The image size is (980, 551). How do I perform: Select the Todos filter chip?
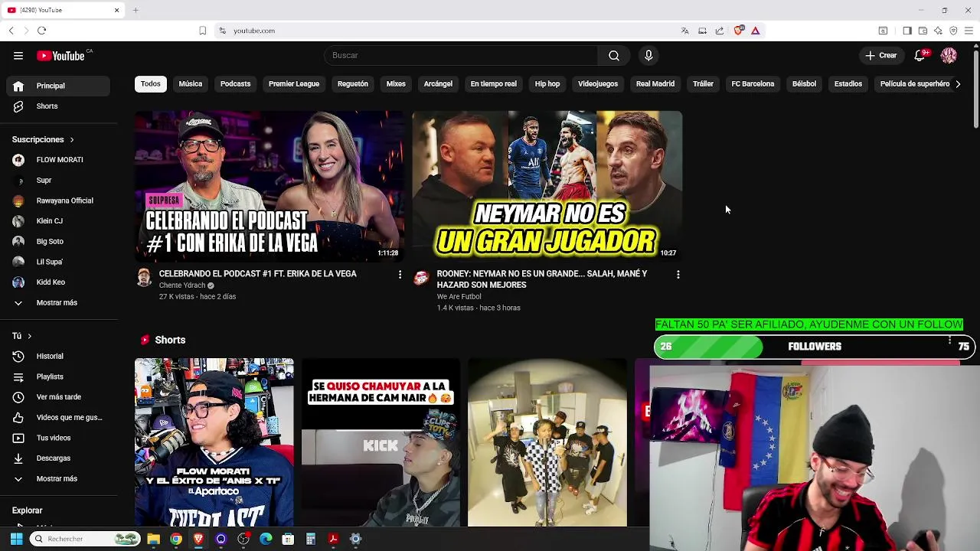[x=151, y=83]
